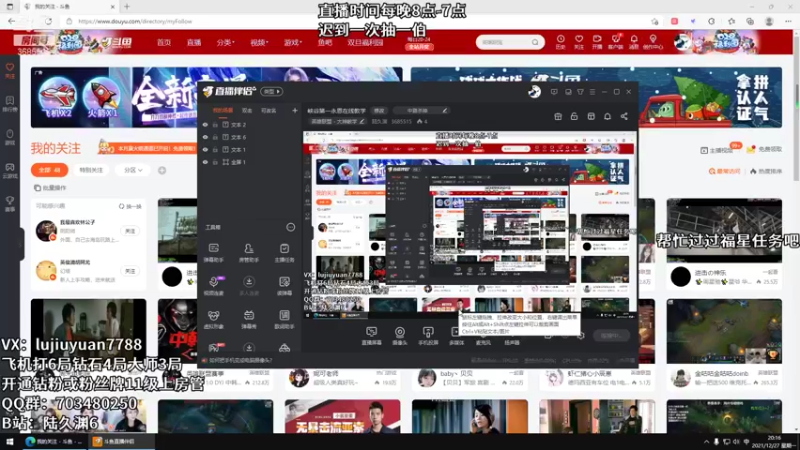
Task: Open the virtual avatar bear tool
Action: (213, 319)
